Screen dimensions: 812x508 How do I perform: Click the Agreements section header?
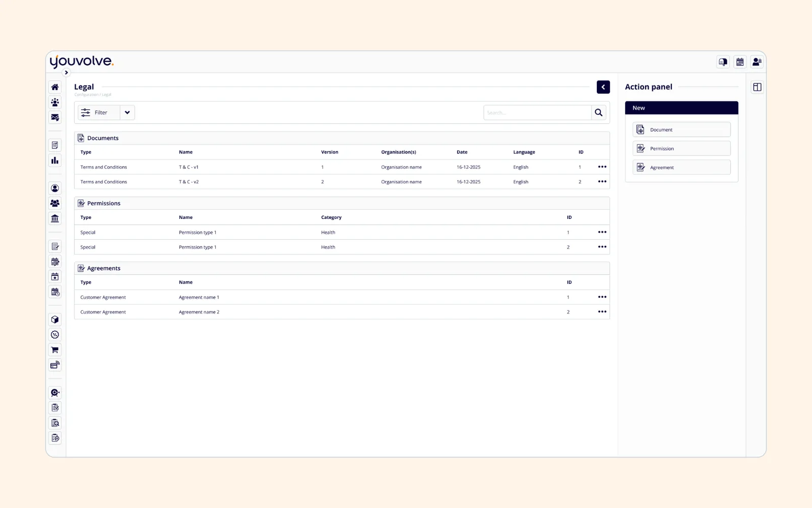pyautogui.click(x=342, y=268)
